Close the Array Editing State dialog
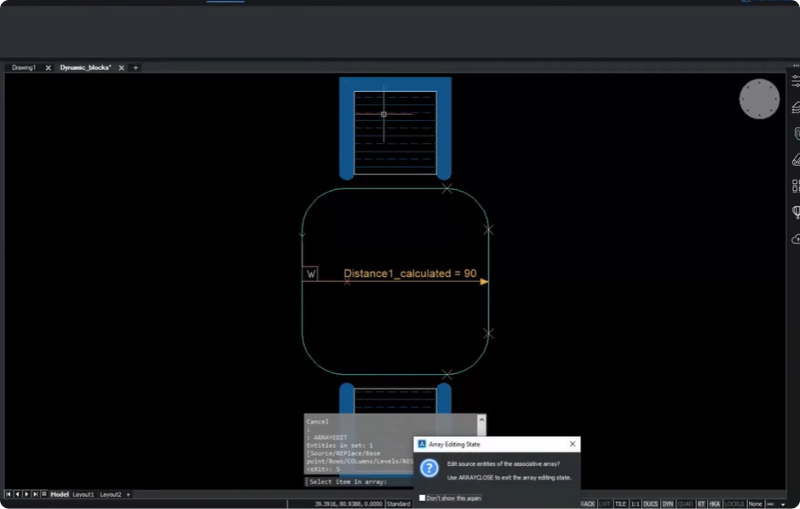Image resolution: width=800 pixels, height=509 pixels. coord(572,444)
